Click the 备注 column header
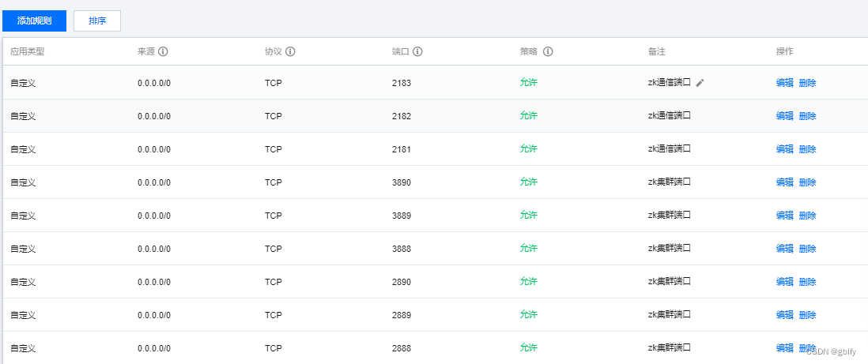Screen dimensions: 868x364 tap(656, 52)
